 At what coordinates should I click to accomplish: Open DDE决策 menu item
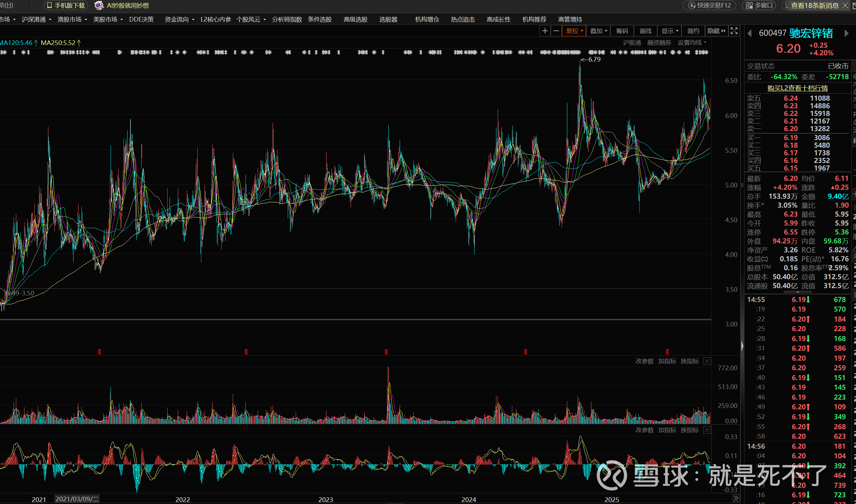141,19
